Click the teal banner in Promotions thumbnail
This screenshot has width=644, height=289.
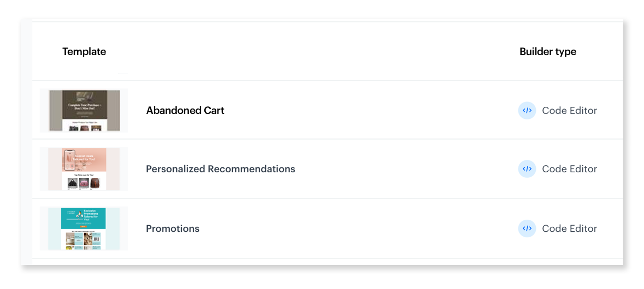[x=84, y=218]
